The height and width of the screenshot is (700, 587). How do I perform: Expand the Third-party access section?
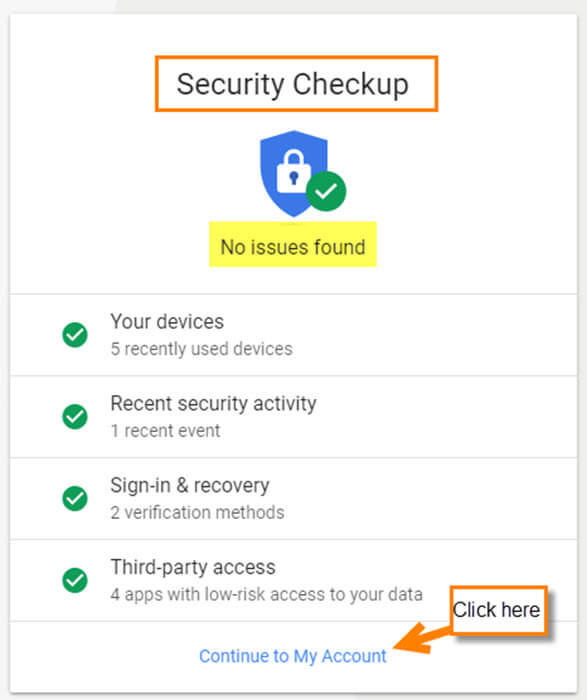(293, 580)
